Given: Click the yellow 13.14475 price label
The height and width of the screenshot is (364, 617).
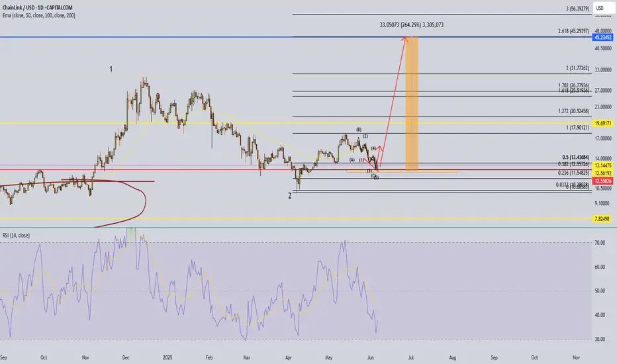Looking at the screenshot, I should (x=602, y=165).
